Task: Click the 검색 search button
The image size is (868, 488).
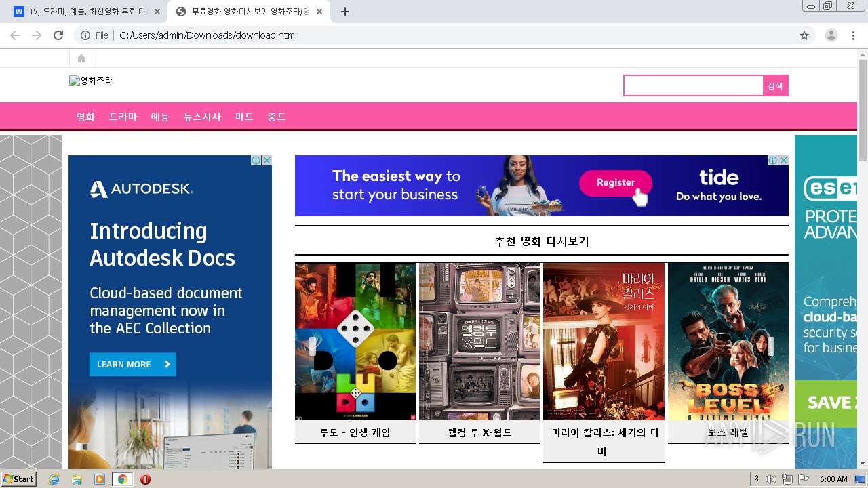Action: [x=775, y=85]
